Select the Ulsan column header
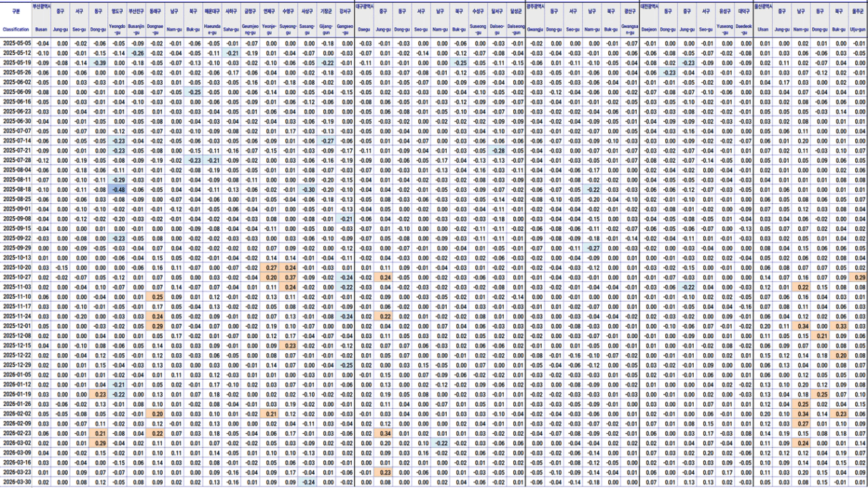 point(763,29)
